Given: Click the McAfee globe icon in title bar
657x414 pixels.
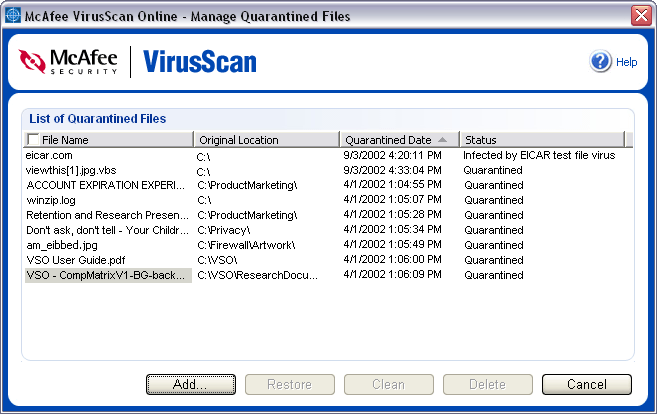Looking at the screenshot, I should click(13, 16).
